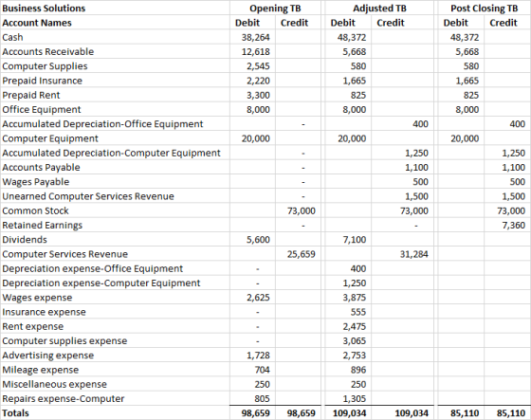531x420 pixels.
Task: Select Accumulated Depreciation-Computer post closing credit 1,250
Action: point(513,153)
